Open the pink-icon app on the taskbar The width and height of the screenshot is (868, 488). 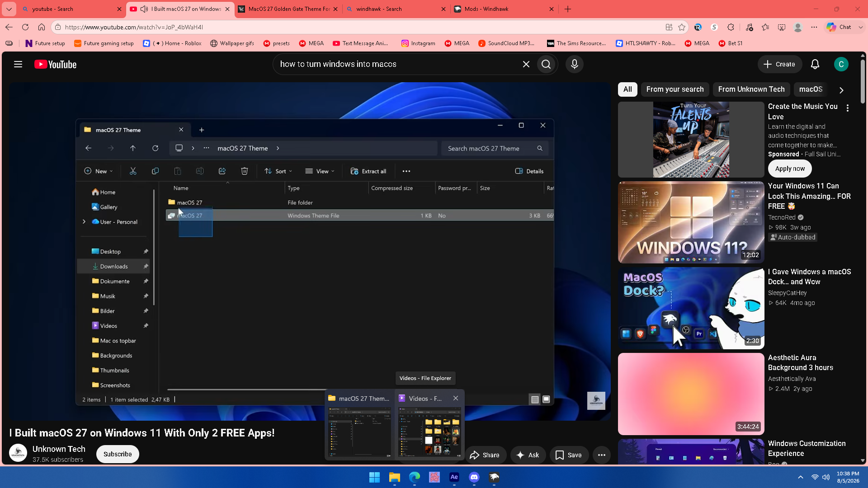pos(434,477)
